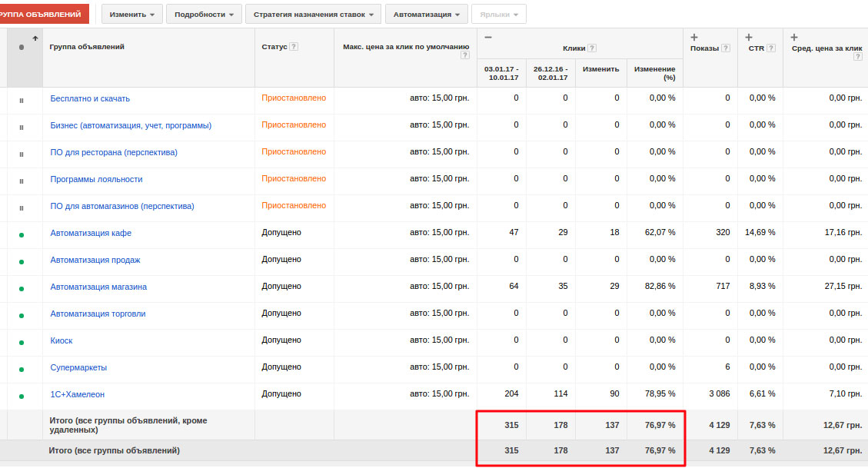Select 204 clicks value for 1С+Хамелеон
The image size is (868, 468).
tap(511, 394)
